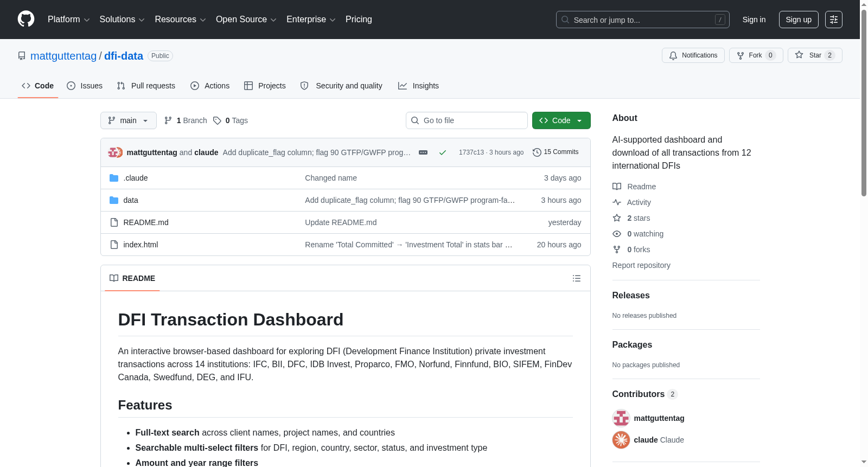Go to GitHub home via Octocat logo
This screenshot has width=868, height=467.
pyautogui.click(x=26, y=19)
